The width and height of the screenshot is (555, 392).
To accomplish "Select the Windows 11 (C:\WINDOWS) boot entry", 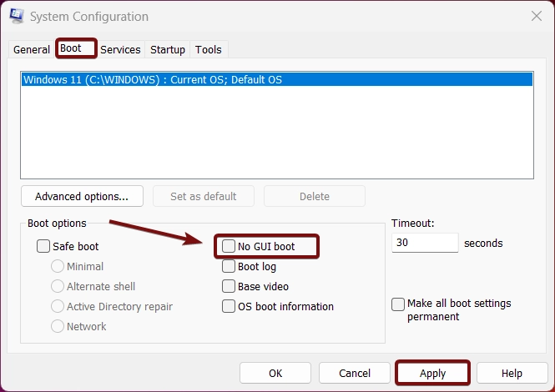I will [277, 79].
